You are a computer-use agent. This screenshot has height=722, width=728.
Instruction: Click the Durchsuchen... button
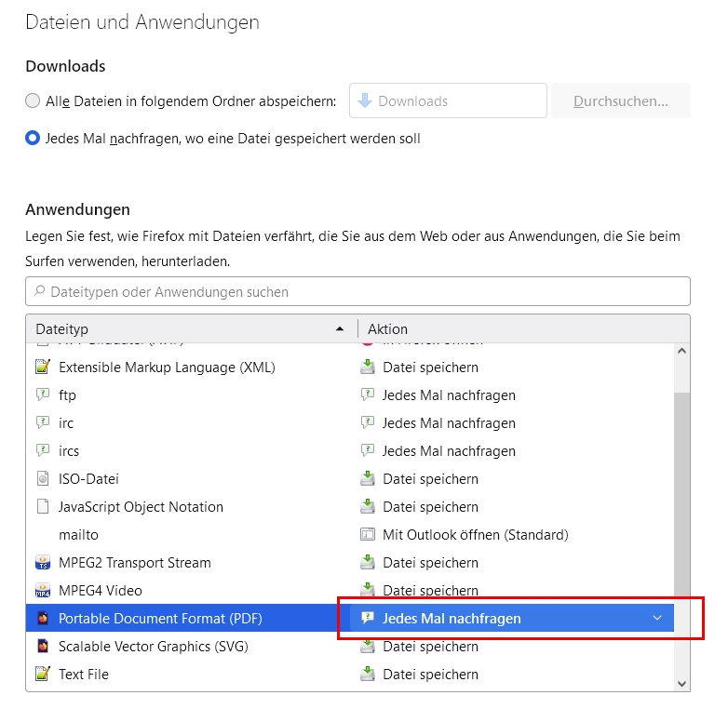pos(621,101)
